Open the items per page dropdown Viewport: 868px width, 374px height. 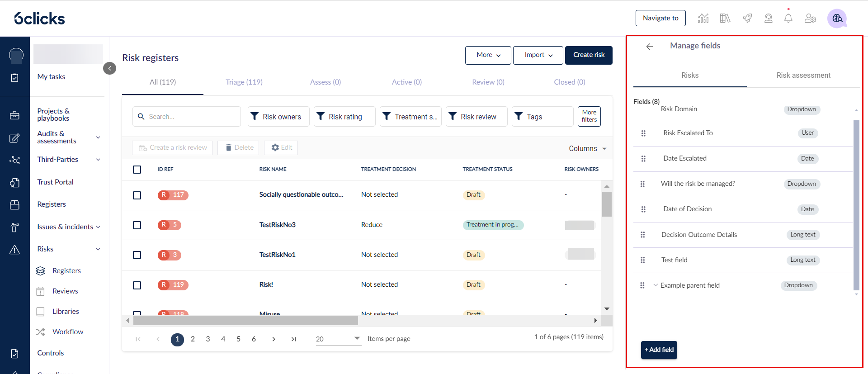338,339
